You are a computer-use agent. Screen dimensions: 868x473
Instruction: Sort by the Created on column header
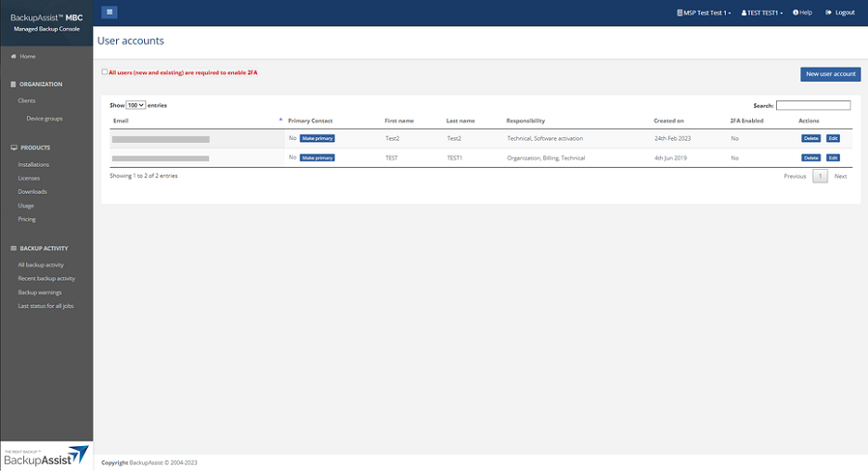coord(668,121)
